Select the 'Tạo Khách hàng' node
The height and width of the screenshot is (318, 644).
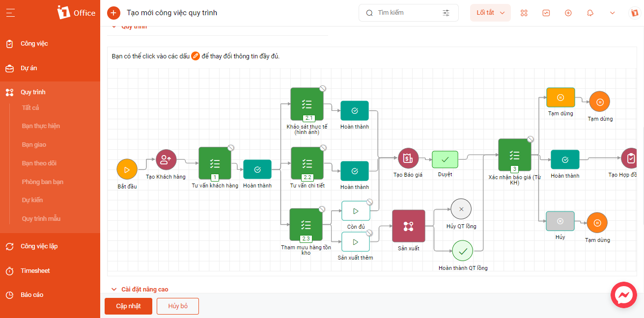(166, 159)
